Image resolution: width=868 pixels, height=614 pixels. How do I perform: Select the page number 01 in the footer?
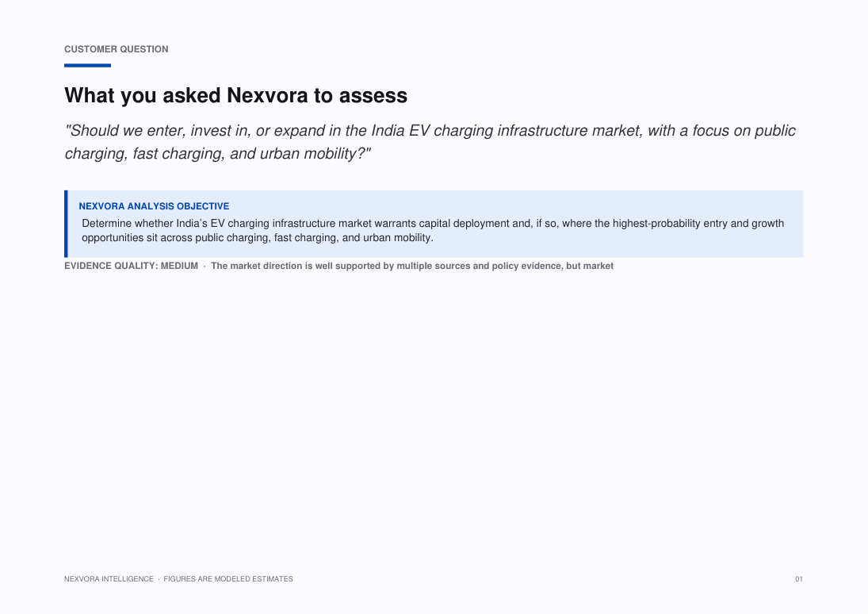pos(799,579)
